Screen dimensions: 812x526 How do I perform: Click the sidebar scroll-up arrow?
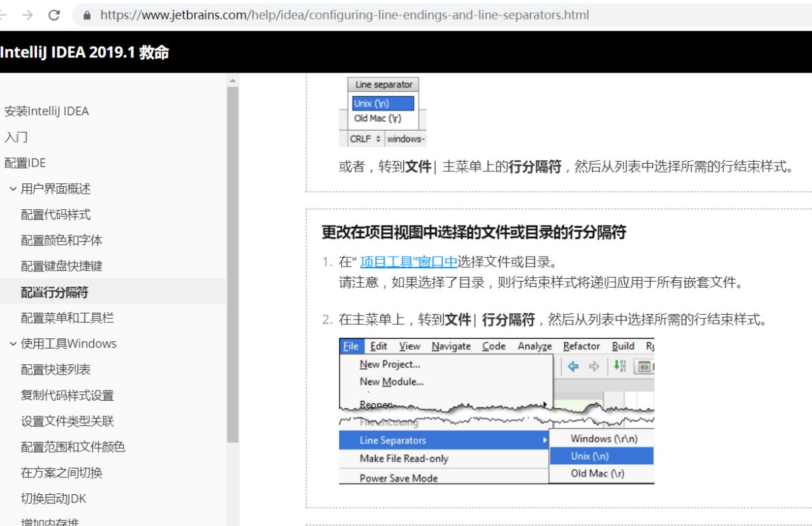(232, 80)
